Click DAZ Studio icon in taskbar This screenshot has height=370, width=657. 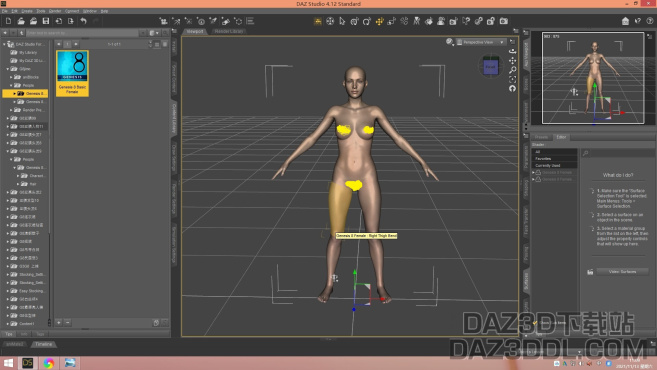point(28,363)
